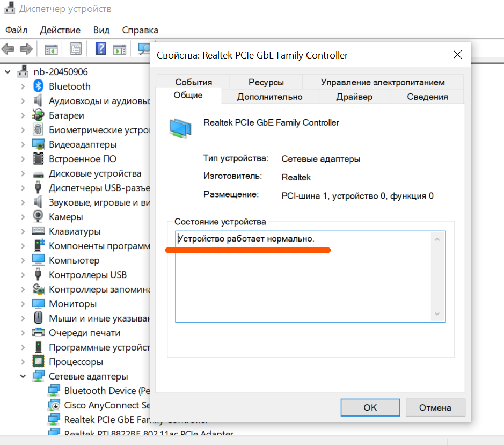The height and width of the screenshot is (445, 504).
Task: Click the device status scrollbar up arrow
Action: [437, 239]
